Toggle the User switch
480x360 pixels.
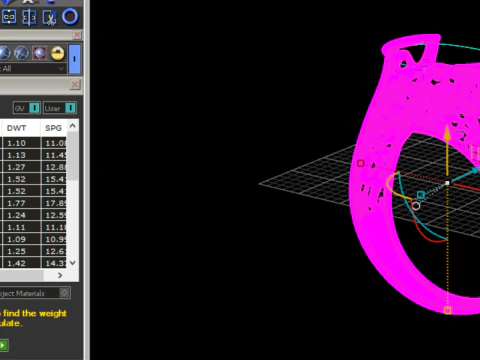click(x=60, y=108)
